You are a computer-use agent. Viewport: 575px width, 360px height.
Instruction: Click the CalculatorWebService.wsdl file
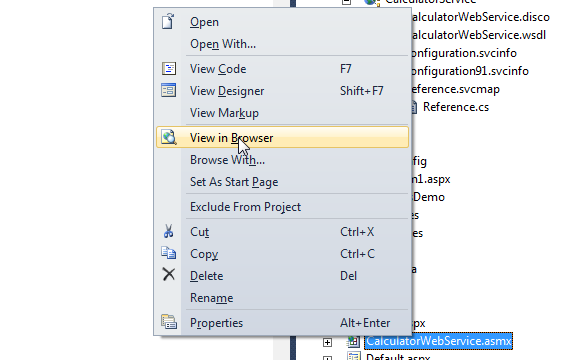[479, 35]
